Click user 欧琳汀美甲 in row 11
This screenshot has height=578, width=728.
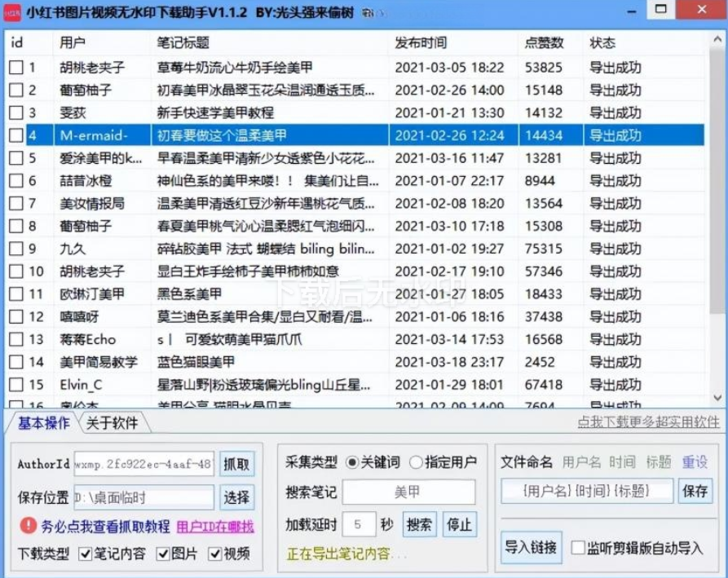click(x=92, y=294)
